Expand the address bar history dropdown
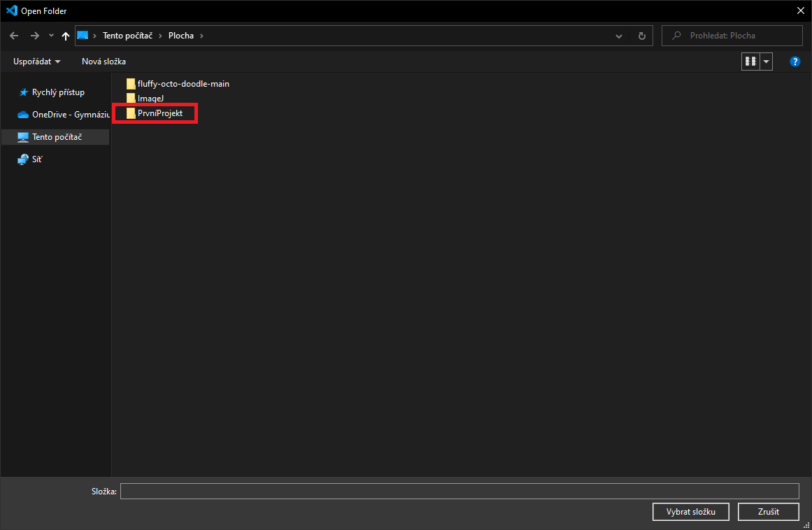This screenshot has height=530, width=812. [x=618, y=35]
